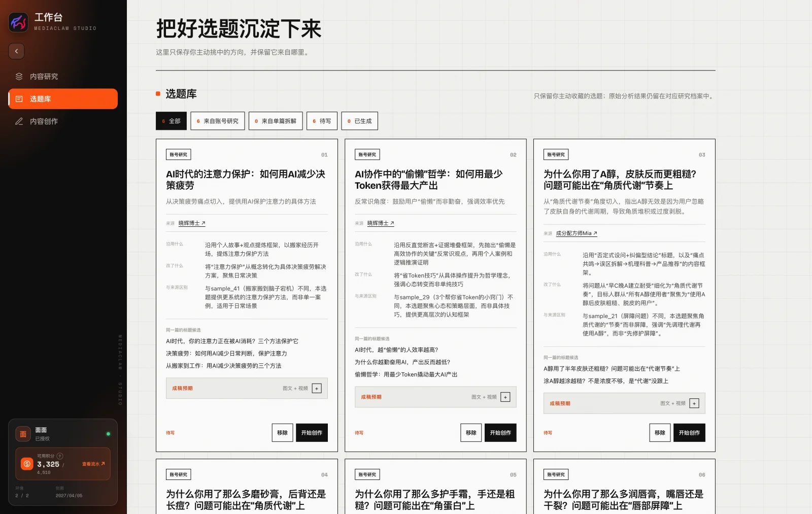Click the 3,325 available points value
The width and height of the screenshot is (812, 514).
tap(48, 464)
